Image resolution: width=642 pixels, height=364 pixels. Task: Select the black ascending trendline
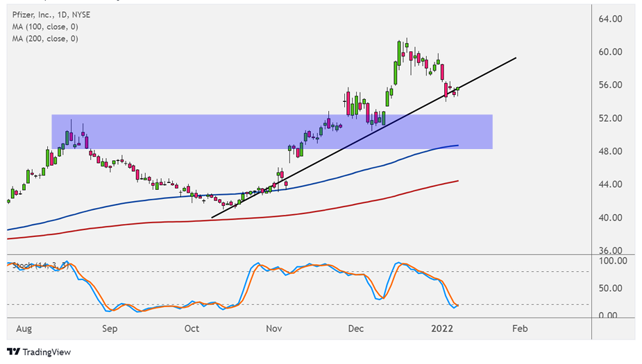pos(364,138)
